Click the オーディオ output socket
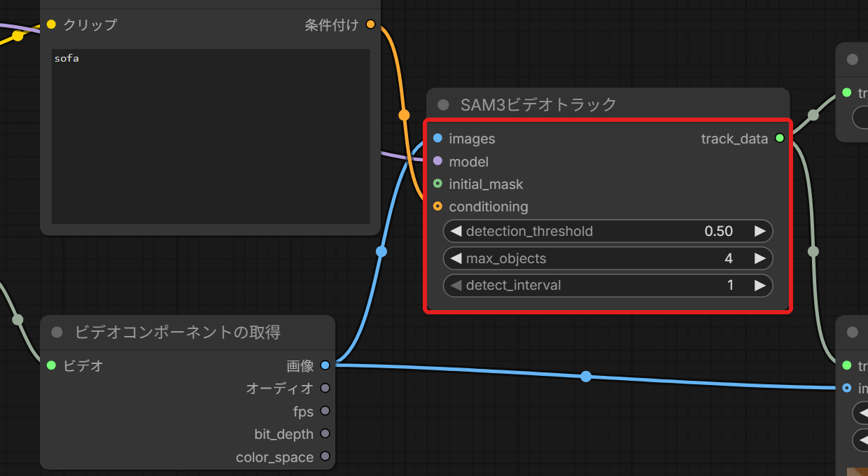 [x=325, y=388]
